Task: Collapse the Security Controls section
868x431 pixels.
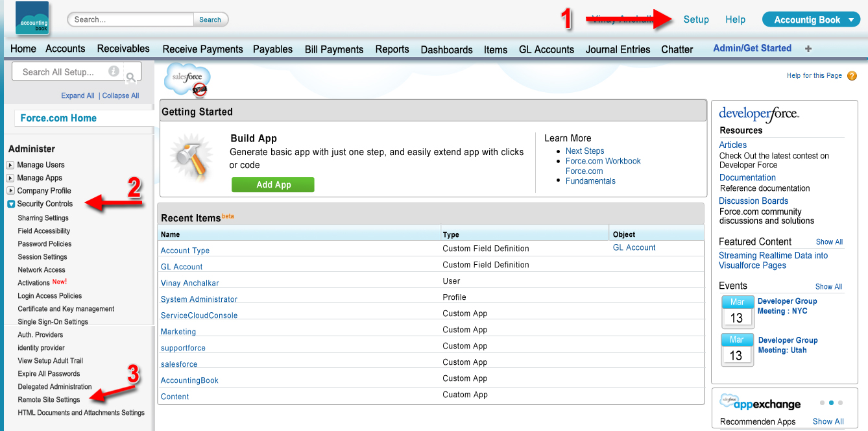Action: click(x=10, y=204)
